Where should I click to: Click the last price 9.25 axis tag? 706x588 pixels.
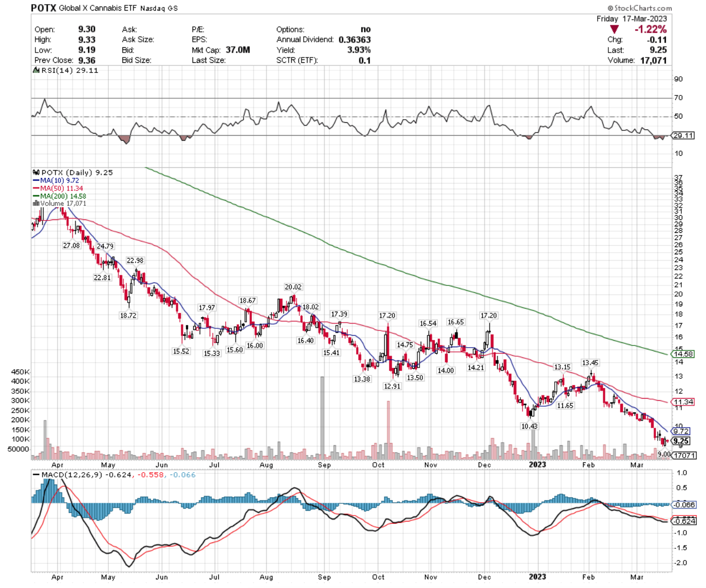[681, 441]
